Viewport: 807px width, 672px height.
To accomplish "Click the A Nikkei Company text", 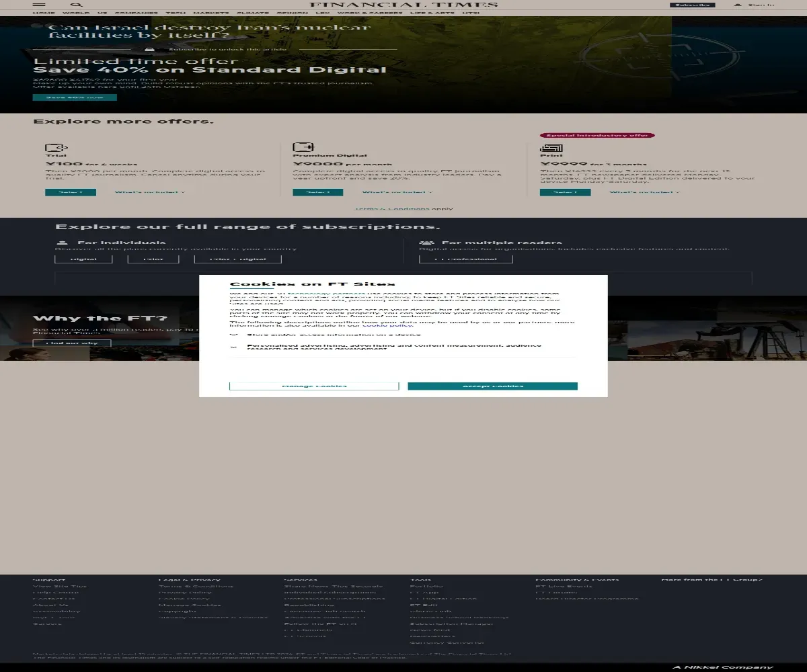I will (x=723, y=667).
